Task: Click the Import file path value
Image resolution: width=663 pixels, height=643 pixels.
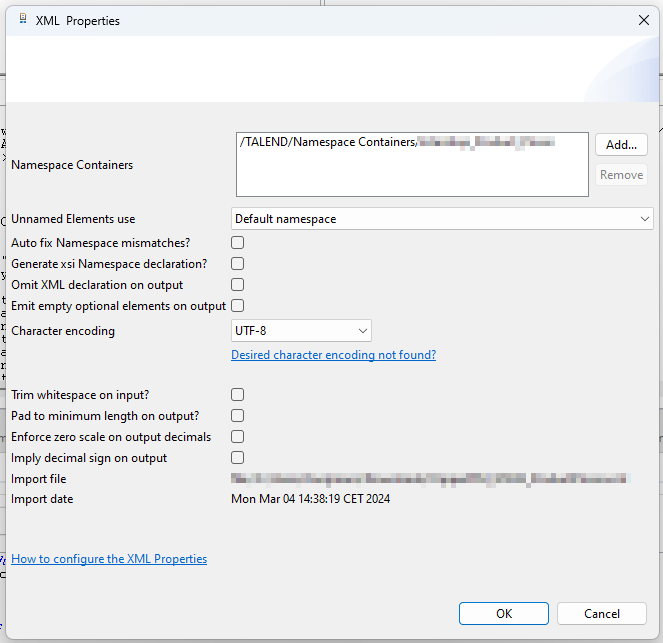Action: coord(430,479)
